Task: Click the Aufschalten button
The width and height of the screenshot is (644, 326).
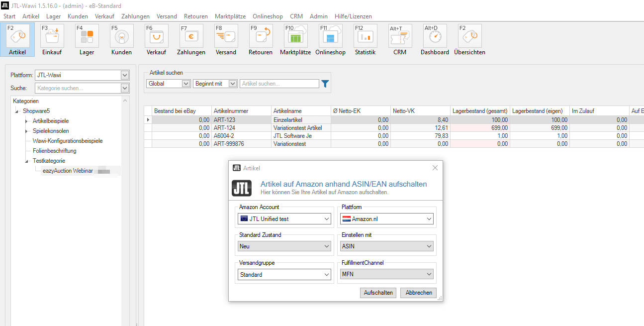Action: click(378, 293)
